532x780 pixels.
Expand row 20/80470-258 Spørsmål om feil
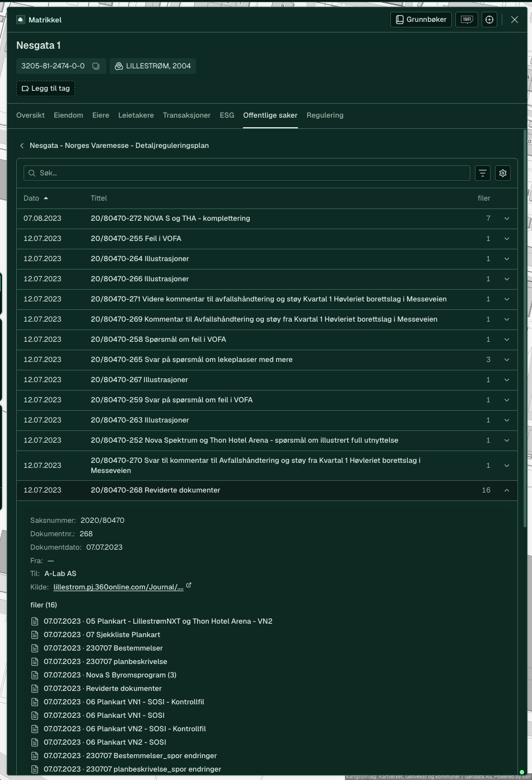click(507, 340)
